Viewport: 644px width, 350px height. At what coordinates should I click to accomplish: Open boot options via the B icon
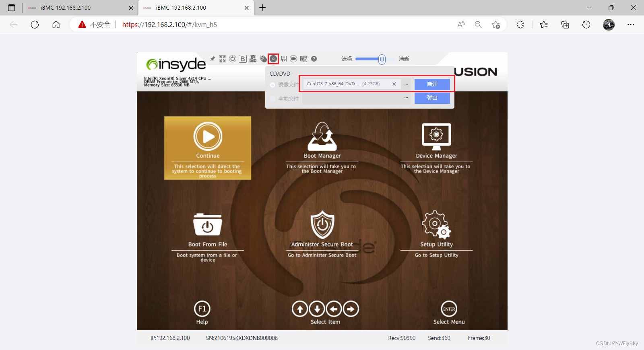point(243,59)
